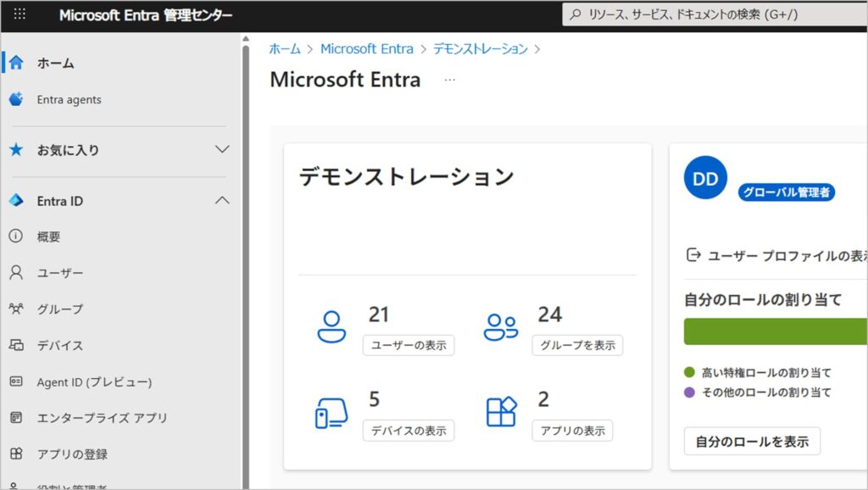Collapse the Entra ID section
Screen dimensions: 868x490
pyautogui.click(x=222, y=201)
